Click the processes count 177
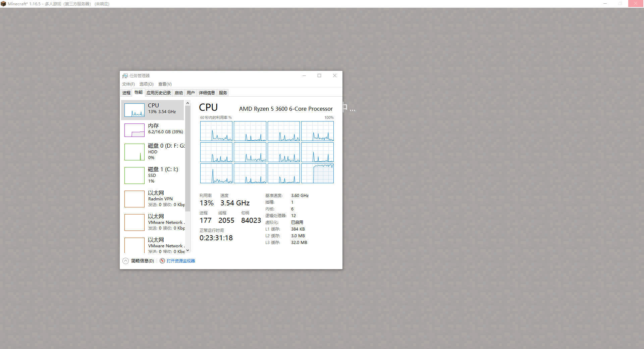This screenshot has height=349, width=644. pos(206,220)
